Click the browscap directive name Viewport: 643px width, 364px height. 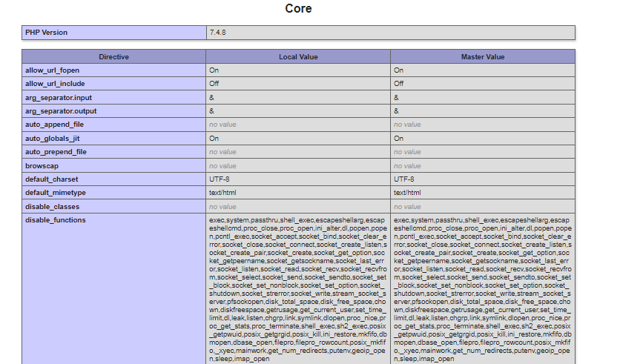click(x=42, y=165)
